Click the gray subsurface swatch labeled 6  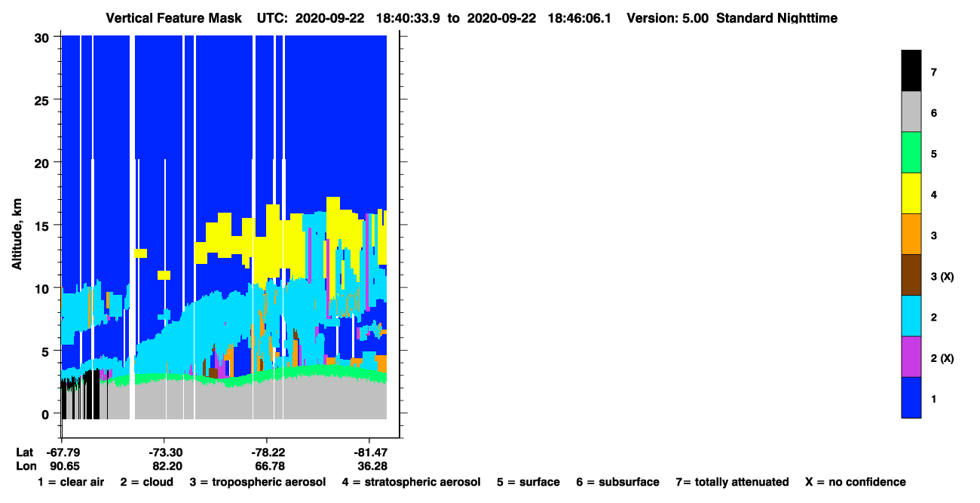coord(911,112)
